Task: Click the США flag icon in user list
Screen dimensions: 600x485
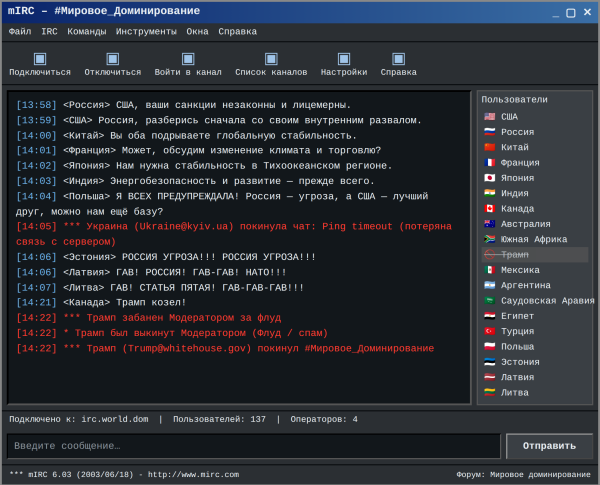Action: click(489, 116)
